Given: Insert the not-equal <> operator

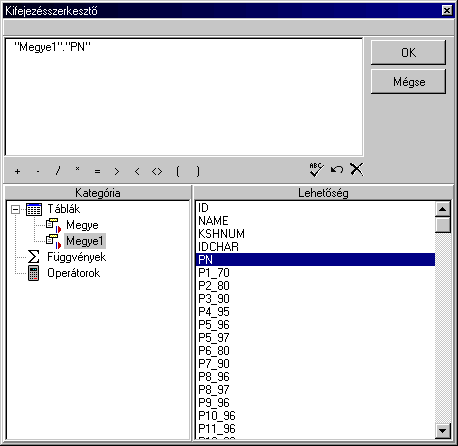Looking at the screenshot, I should 157,172.
